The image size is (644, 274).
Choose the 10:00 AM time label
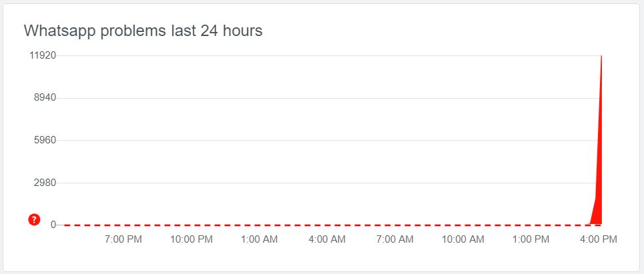click(464, 239)
